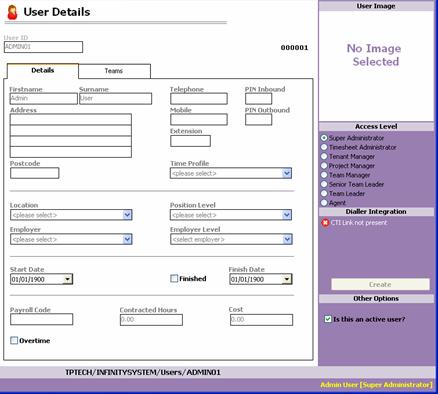Open the Time Profile dropdown
This screenshot has height=394, width=438.
click(x=287, y=173)
